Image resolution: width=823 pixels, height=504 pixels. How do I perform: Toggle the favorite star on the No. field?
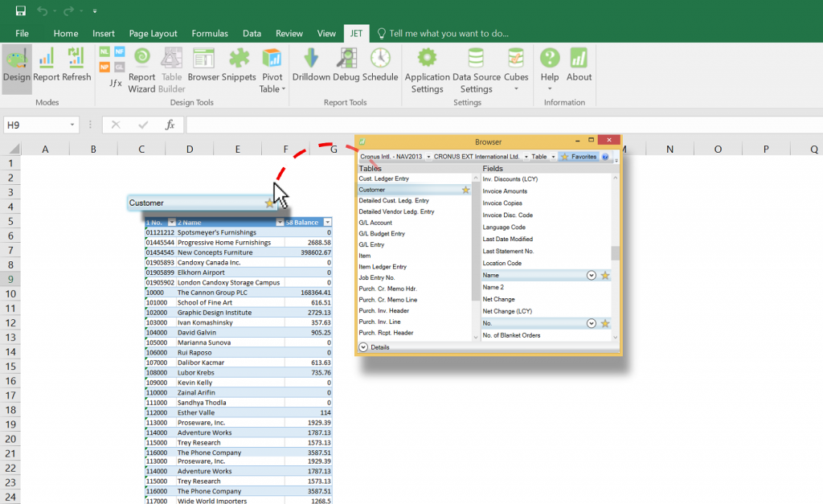point(605,323)
